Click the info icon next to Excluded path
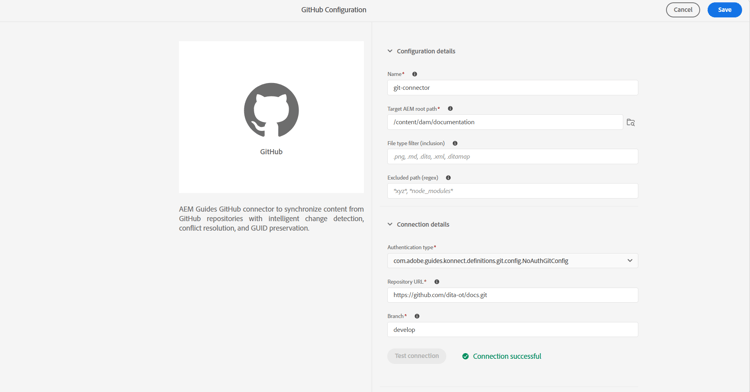The width and height of the screenshot is (750, 392). (448, 177)
